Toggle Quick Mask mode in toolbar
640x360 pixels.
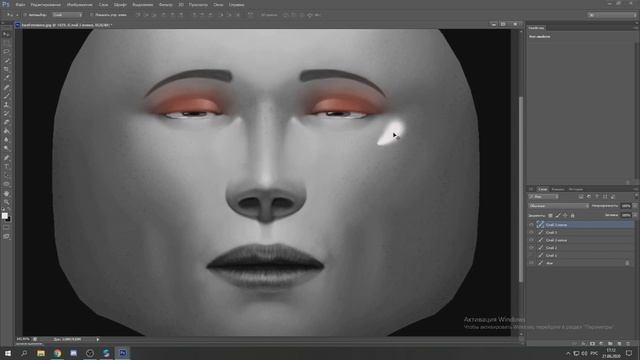pyautogui.click(x=6, y=228)
